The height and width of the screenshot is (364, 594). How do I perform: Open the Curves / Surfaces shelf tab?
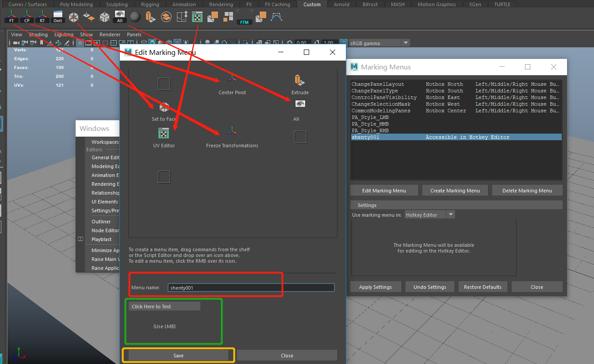coord(27,4)
